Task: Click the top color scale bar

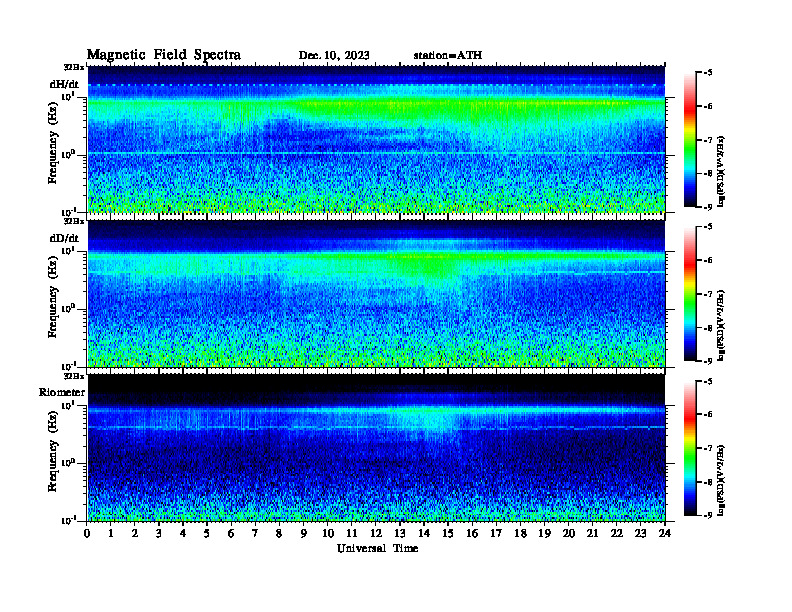Action: pyautogui.click(x=690, y=139)
